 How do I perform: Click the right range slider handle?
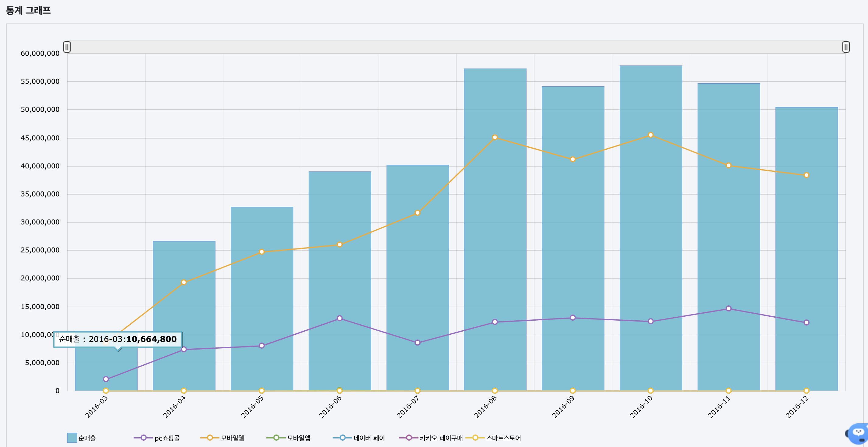click(x=846, y=47)
